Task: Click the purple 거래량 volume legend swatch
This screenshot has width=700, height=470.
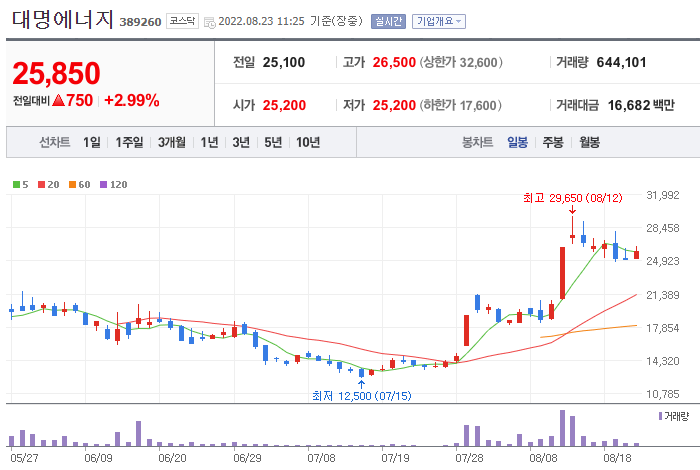Action: (x=660, y=416)
